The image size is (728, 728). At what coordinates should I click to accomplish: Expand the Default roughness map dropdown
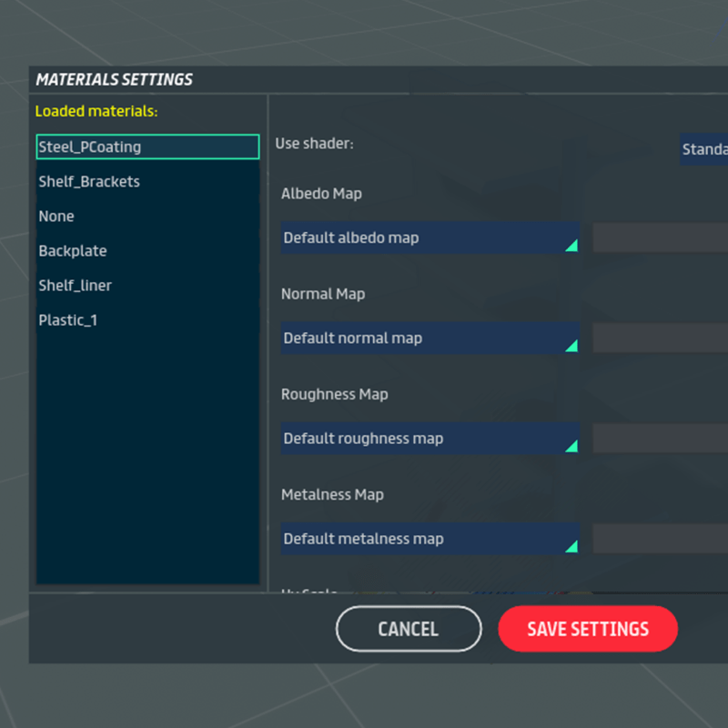click(430, 439)
